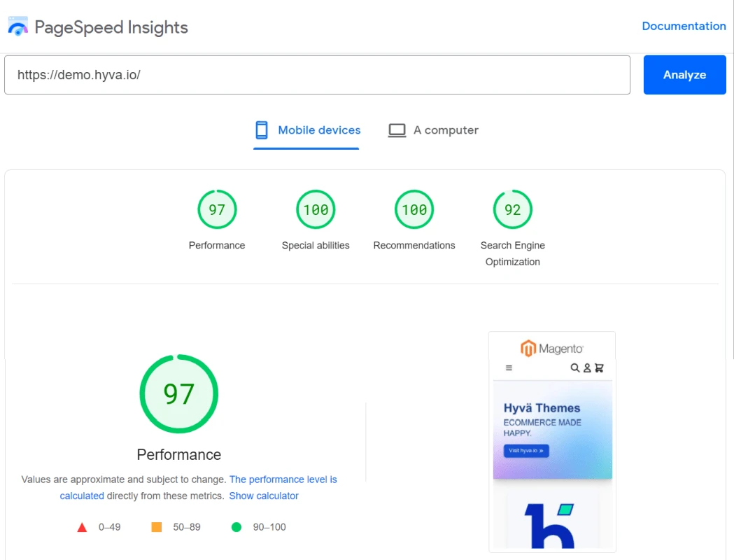
Task: Click the Performance 97 score gauge
Action: (x=217, y=209)
